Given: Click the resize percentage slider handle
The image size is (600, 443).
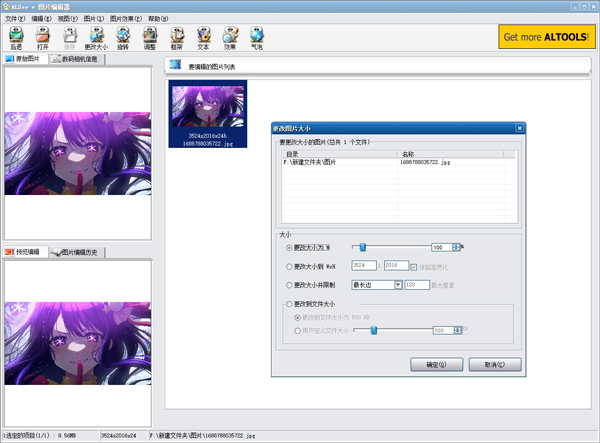Looking at the screenshot, I should (x=362, y=246).
